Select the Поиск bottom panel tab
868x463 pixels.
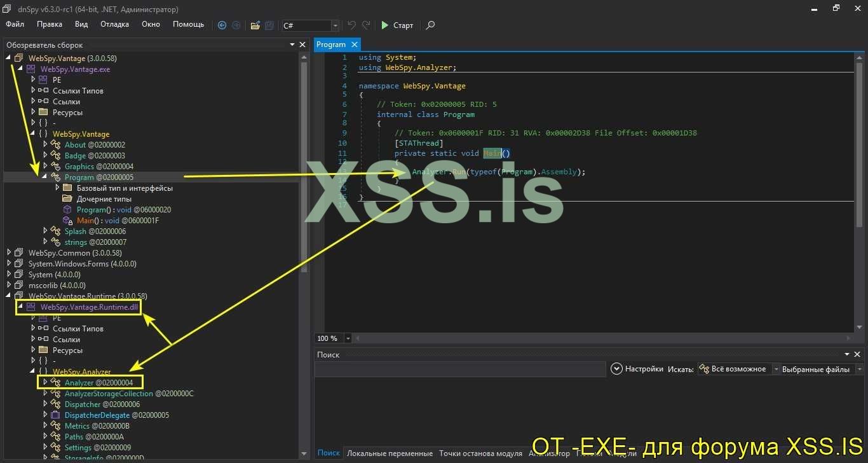click(329, 453)
